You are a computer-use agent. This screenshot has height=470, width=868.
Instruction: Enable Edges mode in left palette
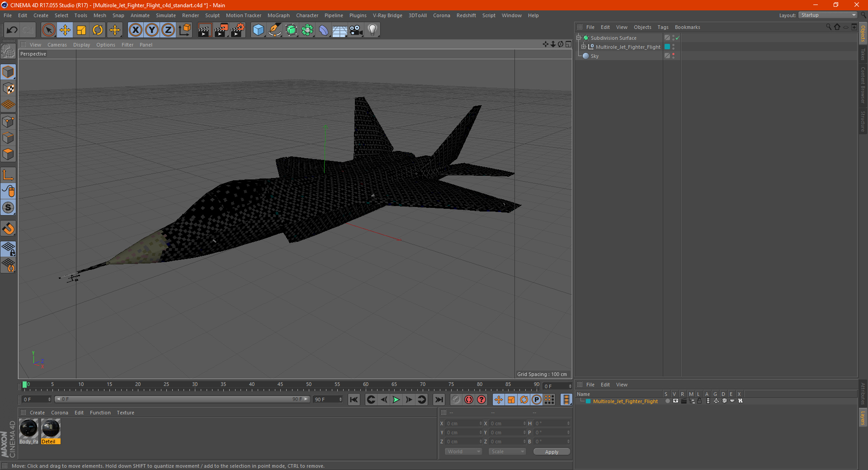[x=9, y=138]
